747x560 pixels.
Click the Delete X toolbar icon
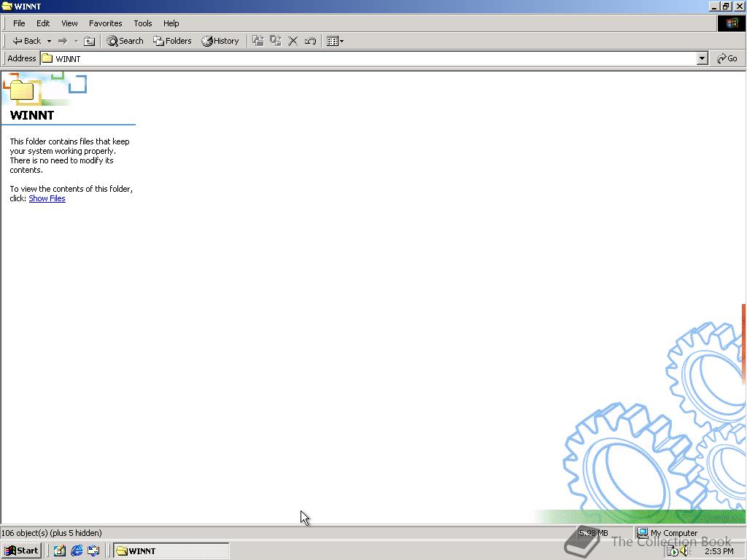tap(293, 41)
